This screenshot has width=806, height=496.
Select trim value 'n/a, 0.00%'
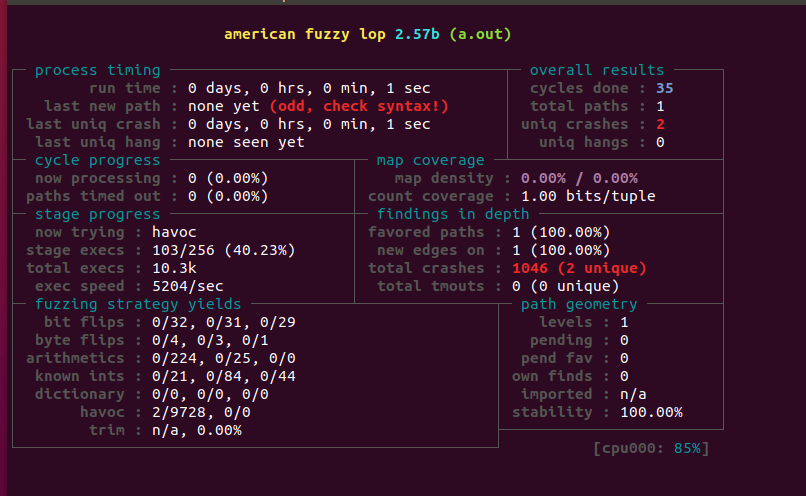(196, 430)
